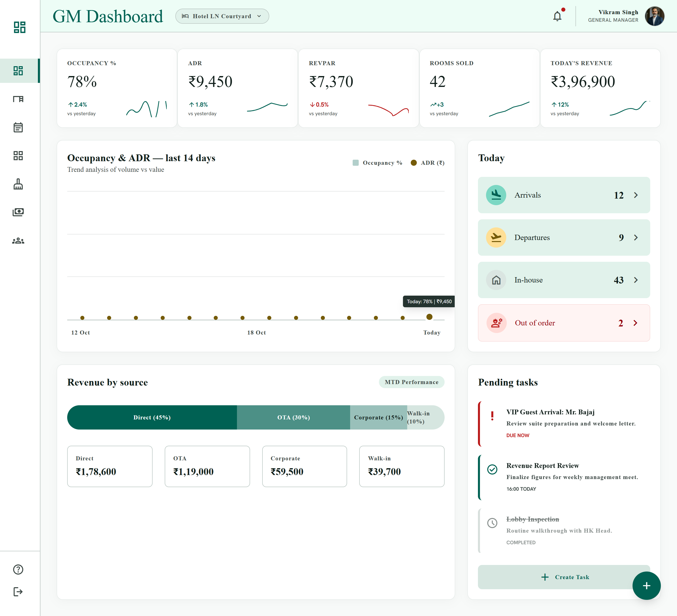This screenshot has width=677, height=616.
Task: Expand the Out of order row chevron
Action: coord(635,323)
